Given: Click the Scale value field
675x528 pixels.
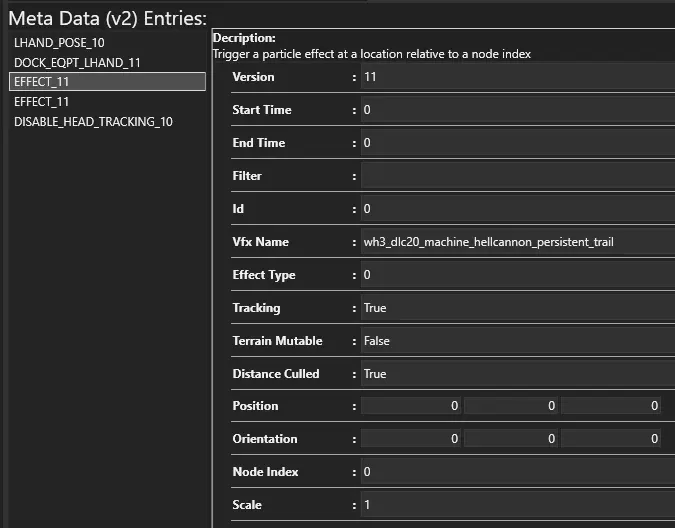Looking at the screenshot, I should pos(517,505).
